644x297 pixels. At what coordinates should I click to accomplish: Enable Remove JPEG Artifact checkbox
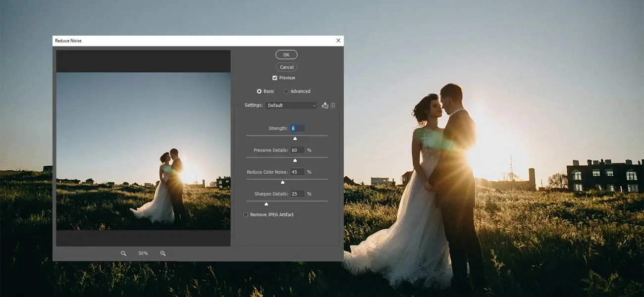246,215
